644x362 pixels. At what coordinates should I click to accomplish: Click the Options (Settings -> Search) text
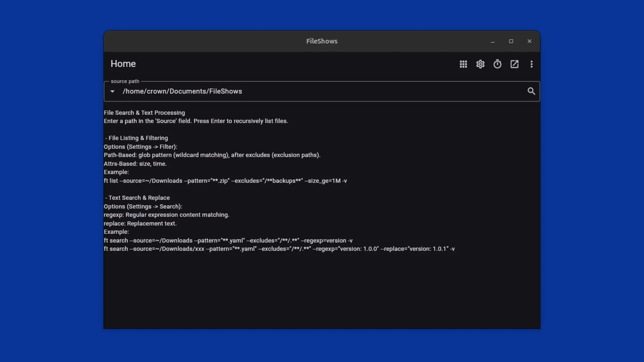point(143,206)
